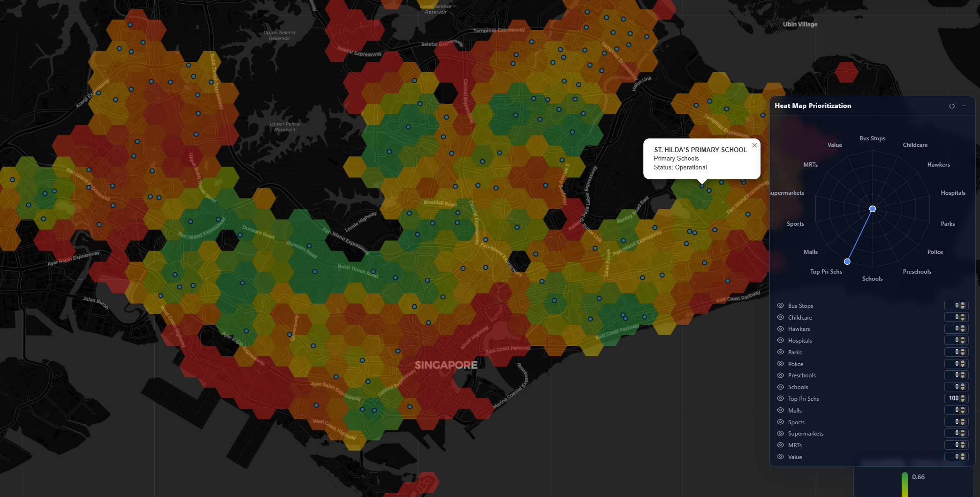Collapse the Heat Map Prioritization panel
This screenshot has height=497, width=980.
tap(965, 106)
